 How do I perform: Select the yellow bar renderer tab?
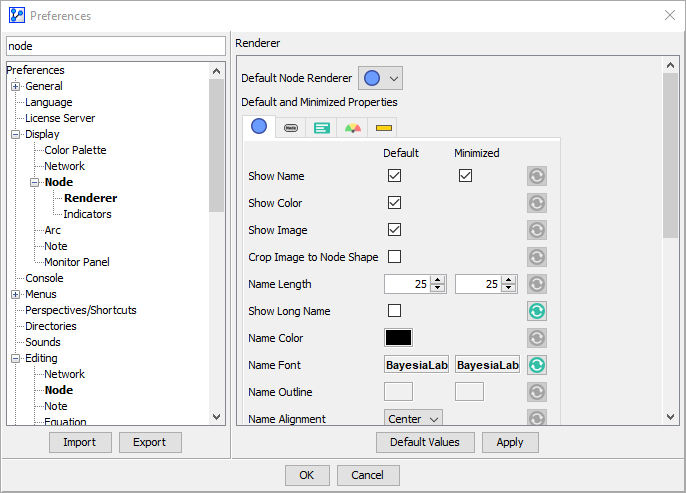click(383, 128)
